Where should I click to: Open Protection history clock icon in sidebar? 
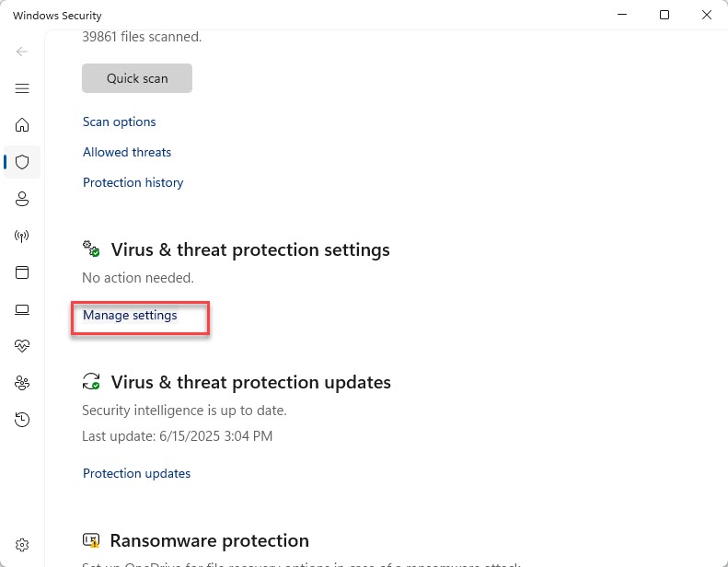click(22, 420)
